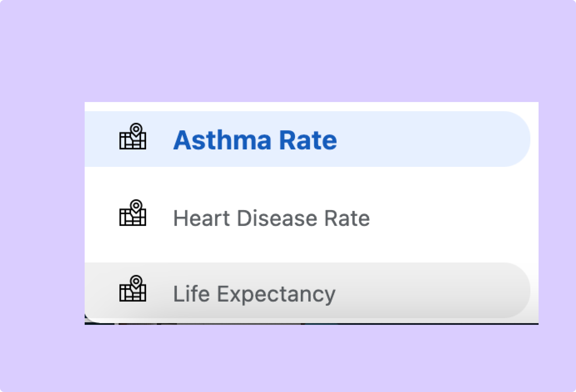576x392 pixels.
Task: Open the Life Expectancy map layer icon
Action: 133,288
